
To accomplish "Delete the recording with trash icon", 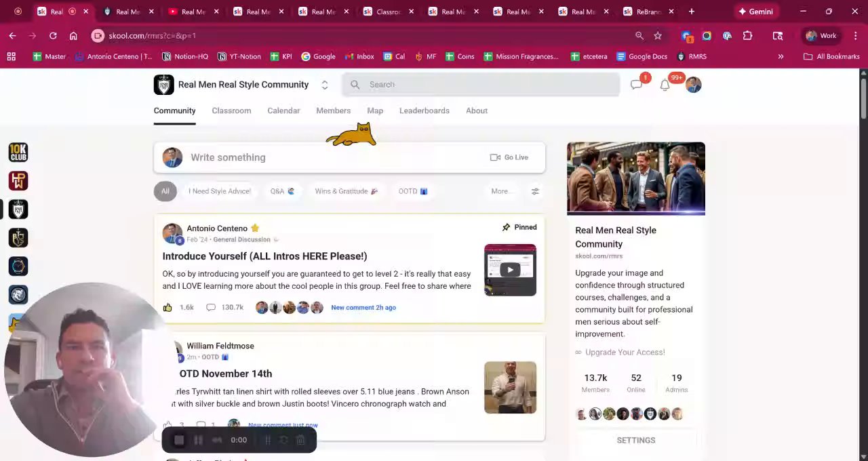I will 300,440.
